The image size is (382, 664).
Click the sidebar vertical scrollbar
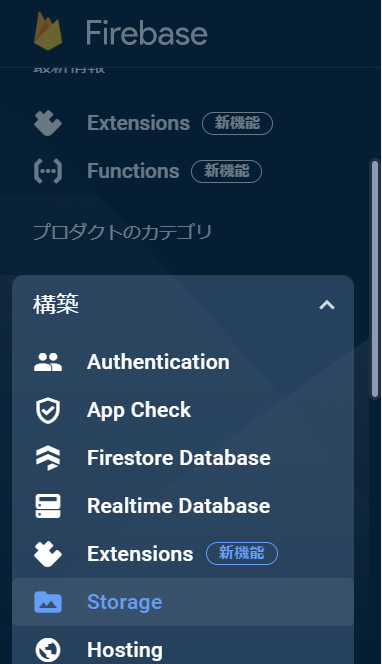(x=374, y=279)
